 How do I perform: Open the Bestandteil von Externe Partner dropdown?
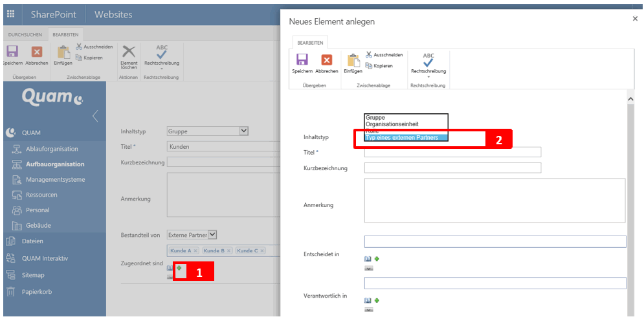click(212, 235)
